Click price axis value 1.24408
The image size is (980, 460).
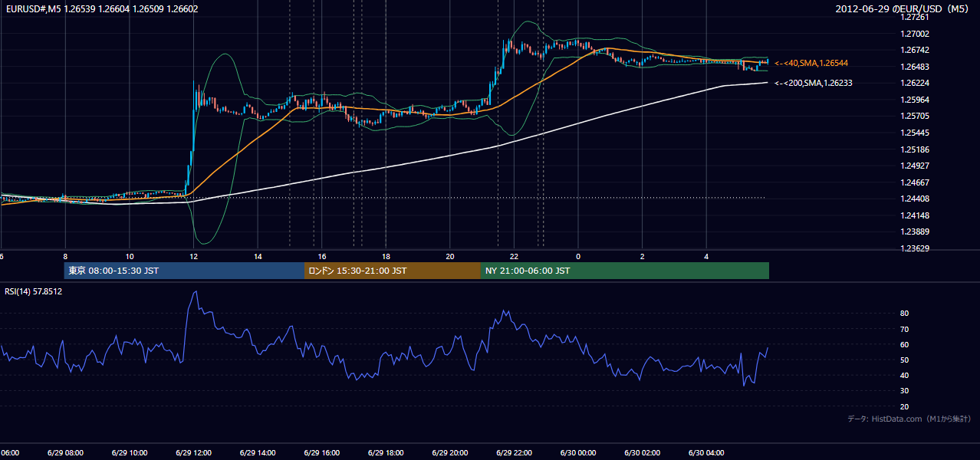pyautogui.click(x=914, y=199)
